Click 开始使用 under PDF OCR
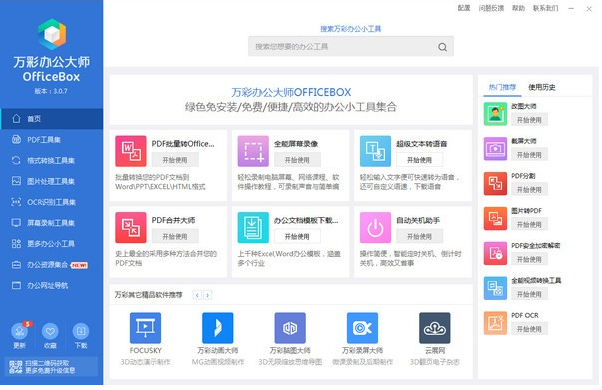This screenshot has height=390, width=602. pos(529,329)
